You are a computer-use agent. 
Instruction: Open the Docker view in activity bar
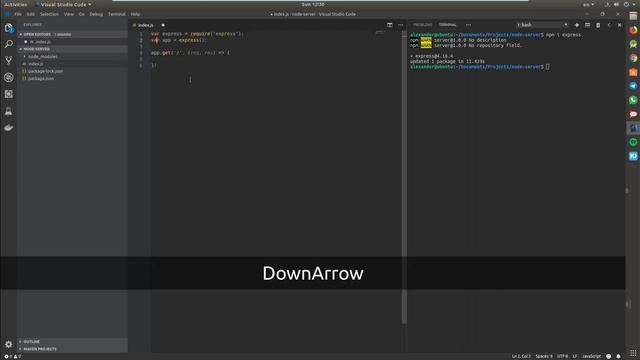(9, 128)
